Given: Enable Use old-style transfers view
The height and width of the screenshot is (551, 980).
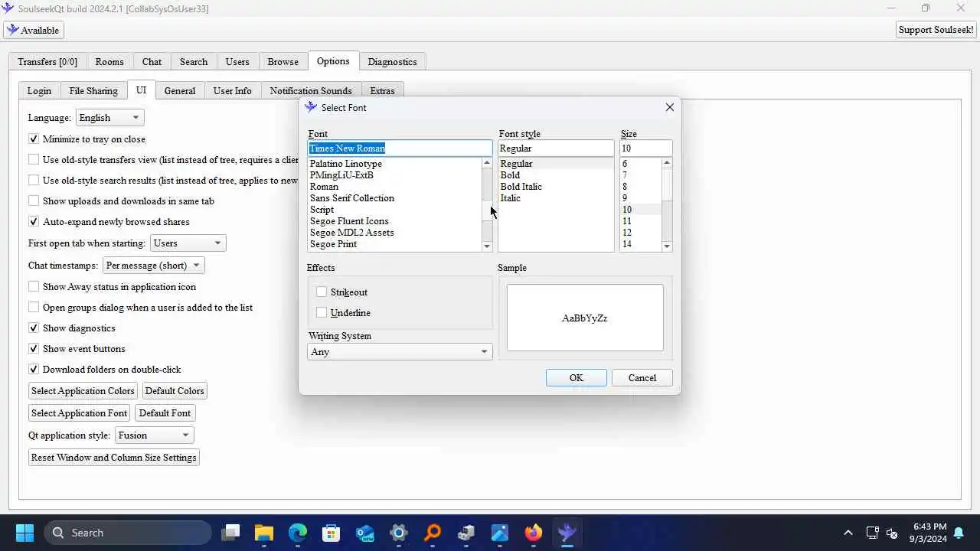Looking at the screenshot, I should (34, 160).
